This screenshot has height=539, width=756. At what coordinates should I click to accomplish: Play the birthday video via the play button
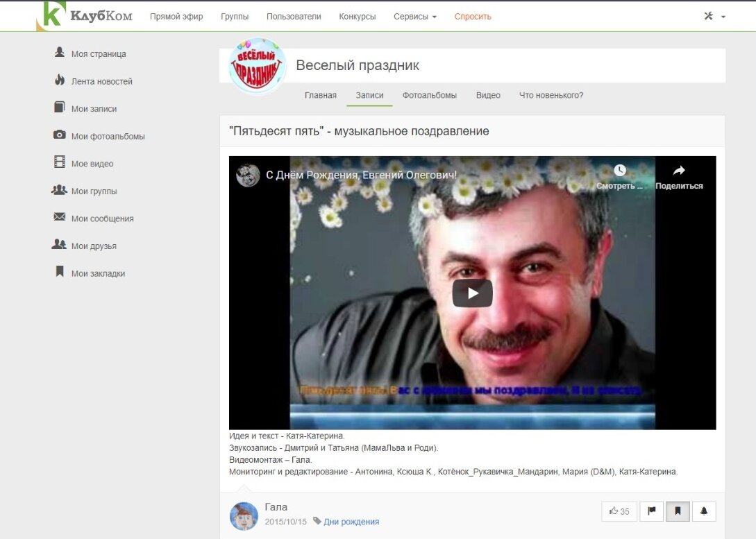pyautogui.click(x=472, y=292)
